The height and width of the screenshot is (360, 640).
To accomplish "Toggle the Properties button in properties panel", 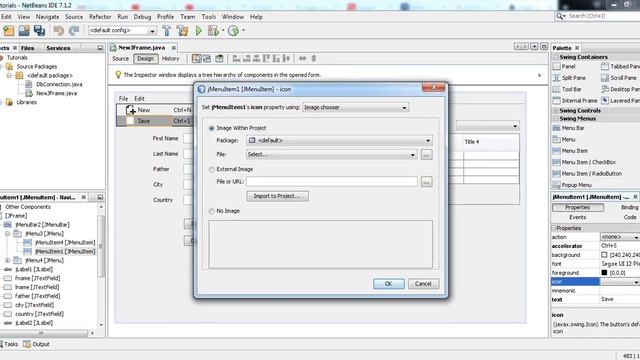I will 578,208.
